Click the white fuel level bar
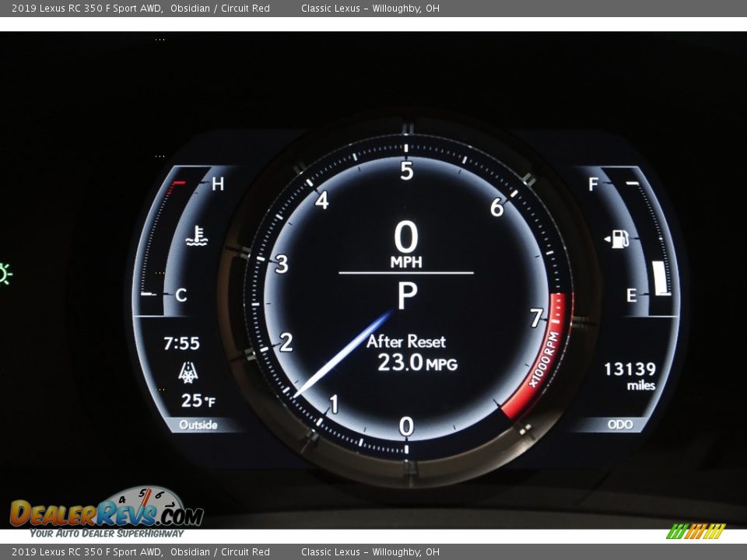This screenshot has height=560, width=747. click(661, 278)
